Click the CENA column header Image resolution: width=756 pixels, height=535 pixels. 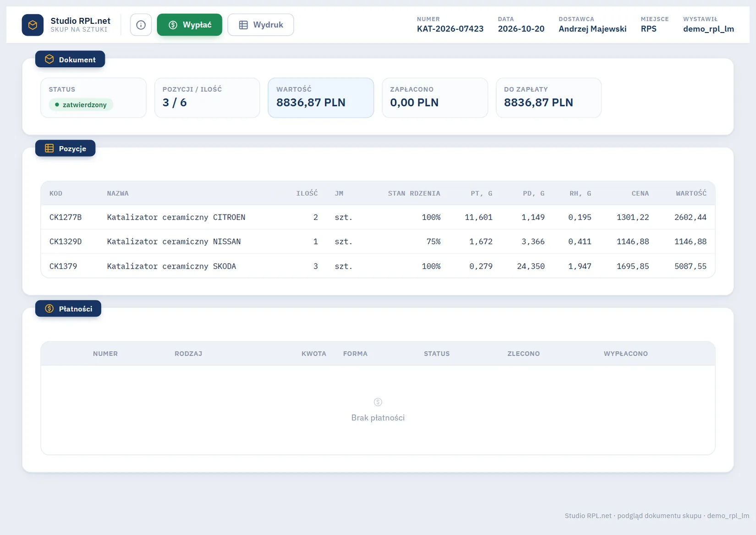(x=640, y=193)
